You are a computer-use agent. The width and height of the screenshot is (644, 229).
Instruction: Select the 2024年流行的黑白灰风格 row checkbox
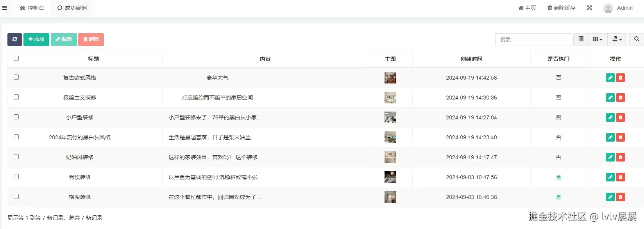coord(16,137)
